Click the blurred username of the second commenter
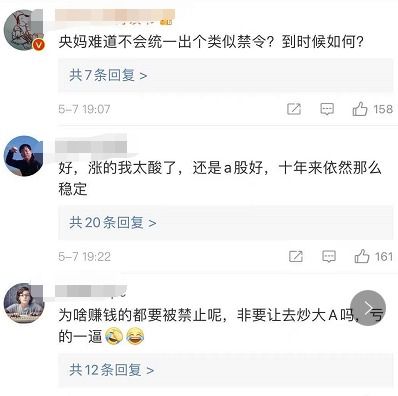The width and height of the screenshot is (398, 396). 91,147
